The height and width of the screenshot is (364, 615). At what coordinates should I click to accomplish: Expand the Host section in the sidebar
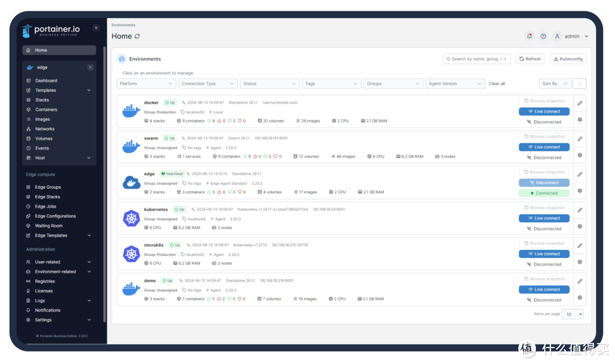coord(59,158)
